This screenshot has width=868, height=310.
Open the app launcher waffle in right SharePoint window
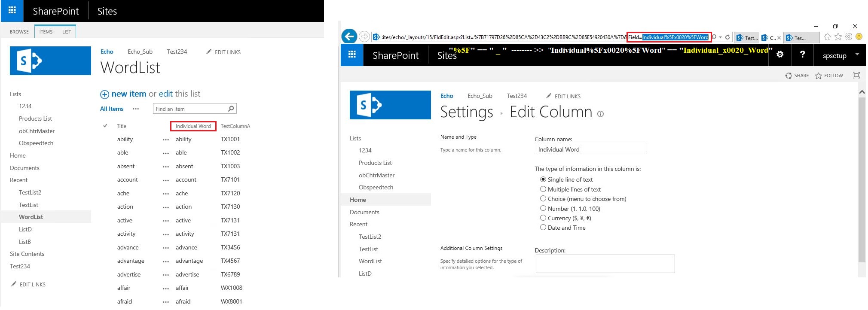(x=352, y=55)
